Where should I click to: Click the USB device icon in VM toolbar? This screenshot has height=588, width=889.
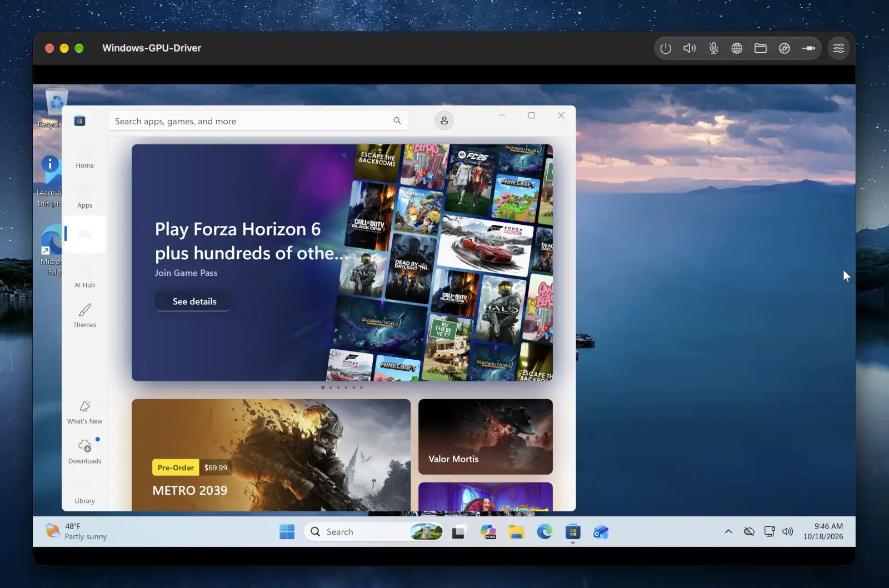click(x=808, y=48)
